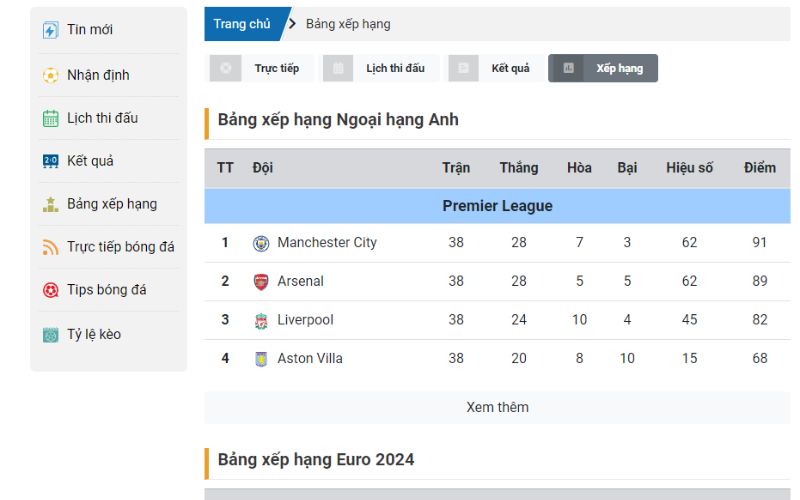Viewport: 800px width, 500px height.
Task: Click the Điểm column header
Action: (x=760, y=168)
